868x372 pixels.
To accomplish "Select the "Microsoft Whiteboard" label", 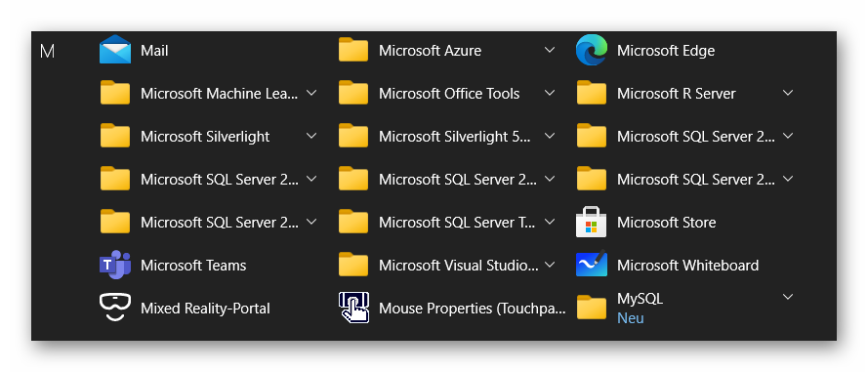I will point(687,266).
